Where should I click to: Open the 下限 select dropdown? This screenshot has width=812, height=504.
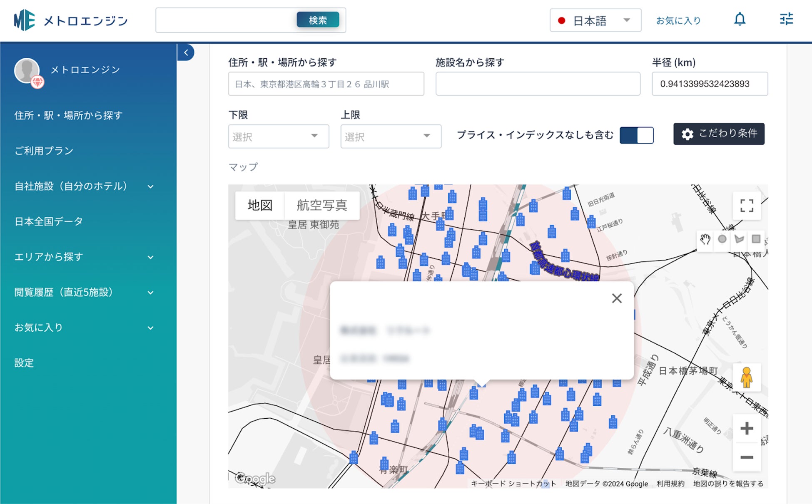coord(278,137)
